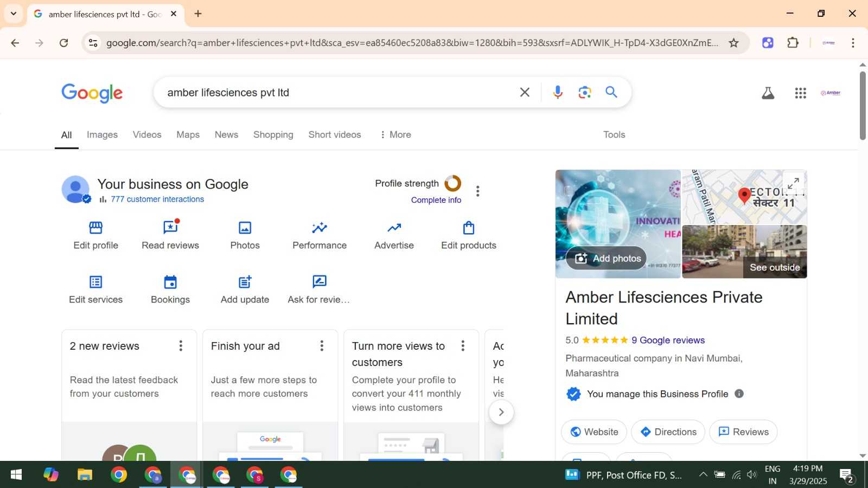Open Bookings calendar icon

tap(170, 282)
